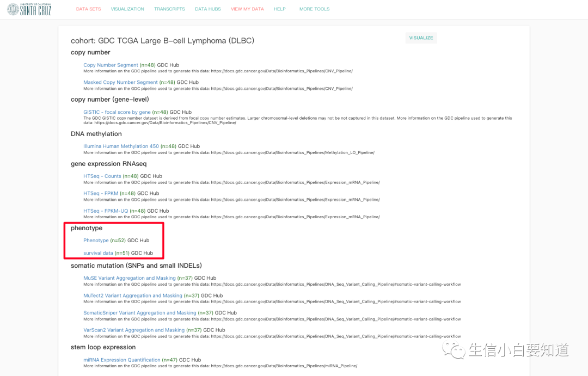Open the DATA SETS menu
This screenshot has height=376, width=588.
tap(89, 9)
